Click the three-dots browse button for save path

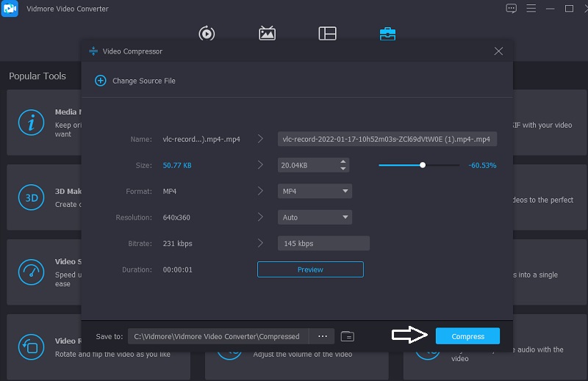click(322, 336)
